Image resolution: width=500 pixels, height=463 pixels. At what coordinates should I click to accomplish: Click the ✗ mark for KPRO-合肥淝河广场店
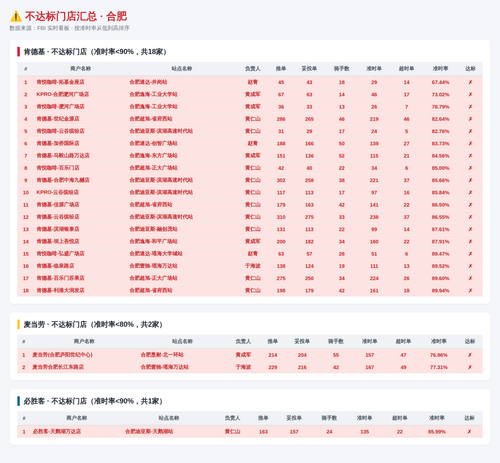click(470, 94)
